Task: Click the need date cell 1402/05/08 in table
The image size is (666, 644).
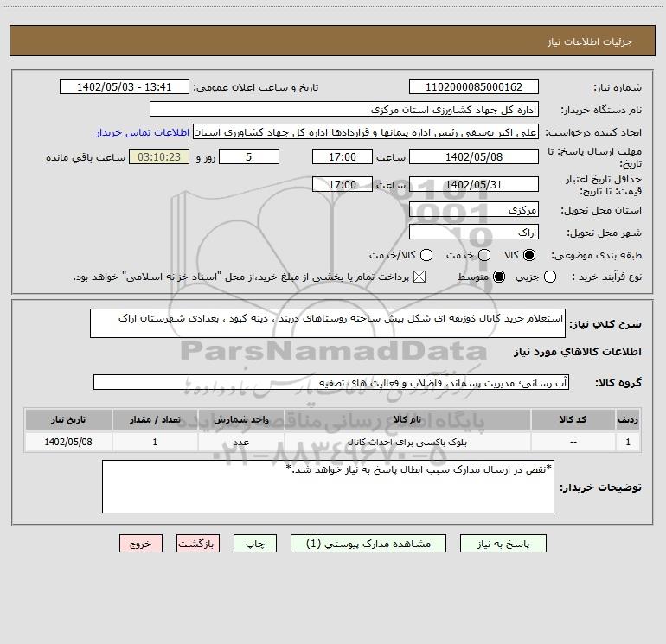Action: pos(68,443)
